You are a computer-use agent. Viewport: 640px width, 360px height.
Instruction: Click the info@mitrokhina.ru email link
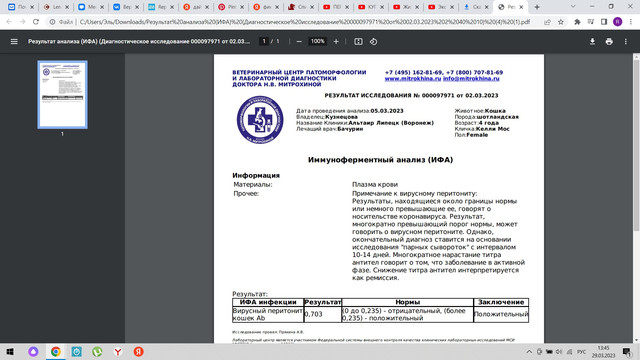pos(471,78)
